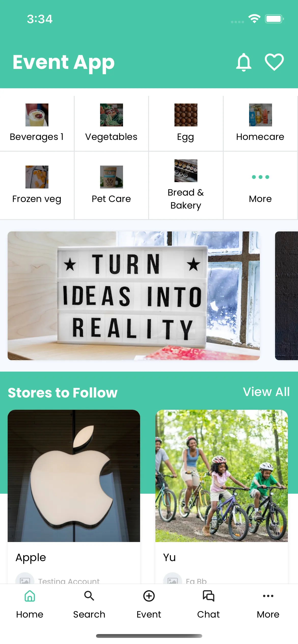The height and width of the screenshot is (644, 298).
Task: Expand More categories three-dot tile
Action: (260, 186)
